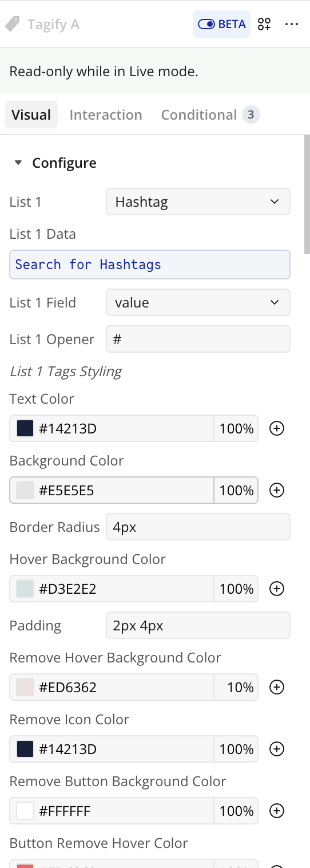
Task: Switch to the Interaction tab
Action: coord(106,115)
